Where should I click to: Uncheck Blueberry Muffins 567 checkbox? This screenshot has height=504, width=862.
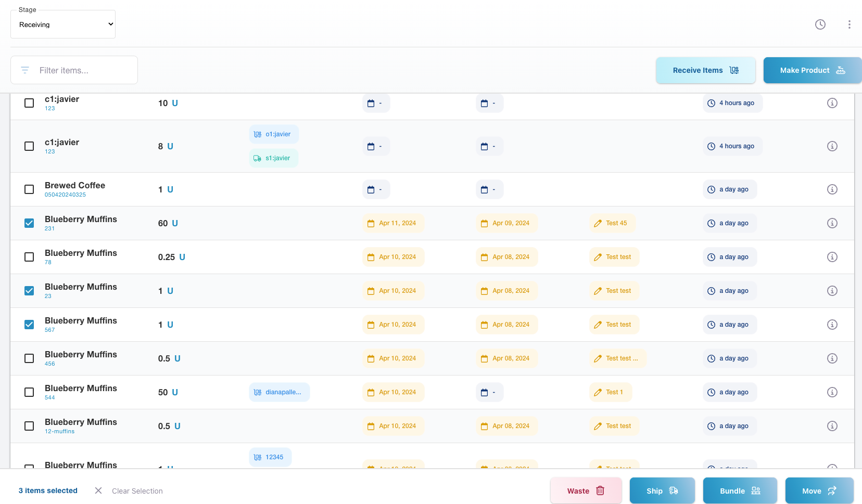click(29, 325)
